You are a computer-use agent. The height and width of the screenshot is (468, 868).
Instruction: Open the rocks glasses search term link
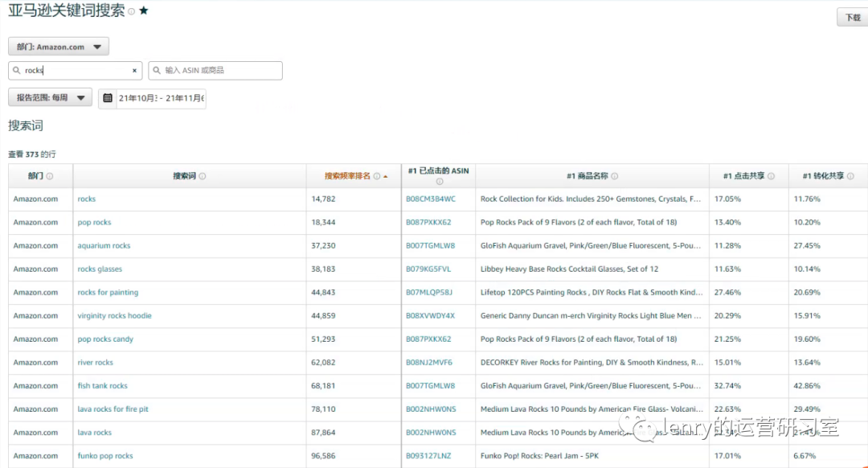coord(100,269)
